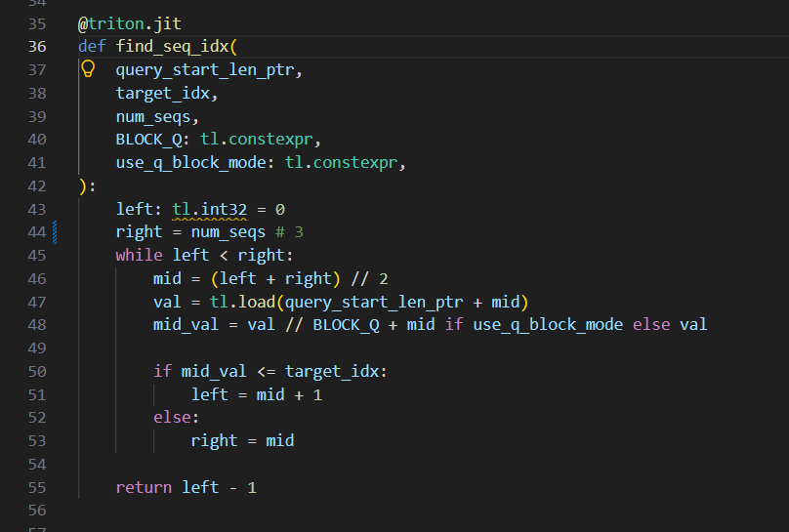Click tl.constexpr annotation on line 40

257,140
